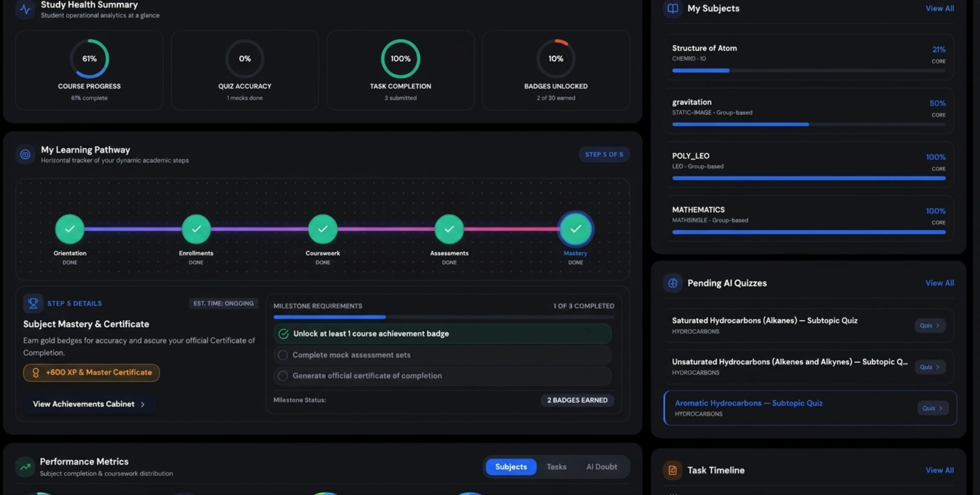Click the Study Health Summary pulse icon
This screenshot has width=980, height=495.
[x=25, y=9]
